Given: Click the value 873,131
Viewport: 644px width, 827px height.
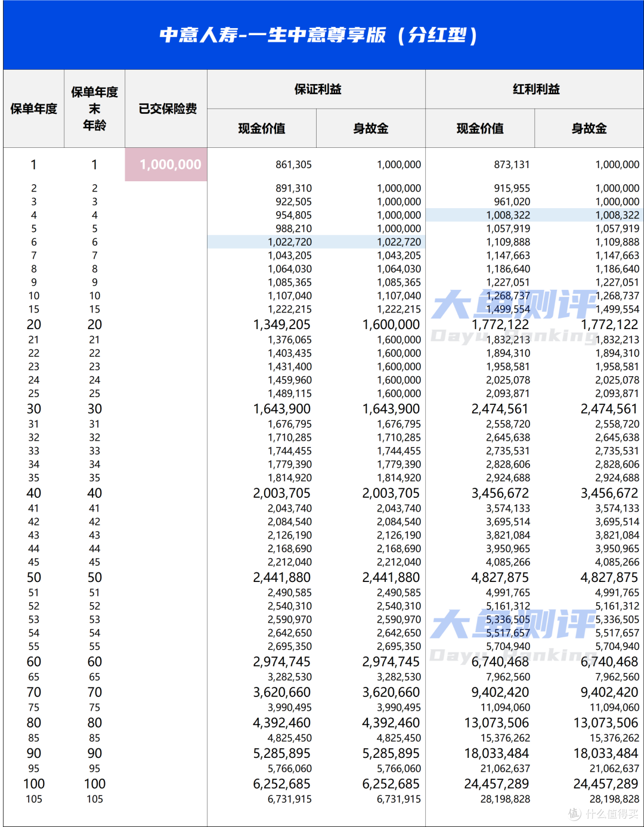Looking at the screenshot, I should pyautogui.click(x=512, y=165).
